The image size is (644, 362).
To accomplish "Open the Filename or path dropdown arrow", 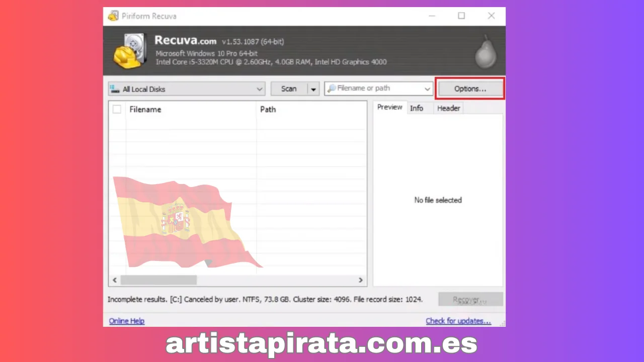I will 427,89.
